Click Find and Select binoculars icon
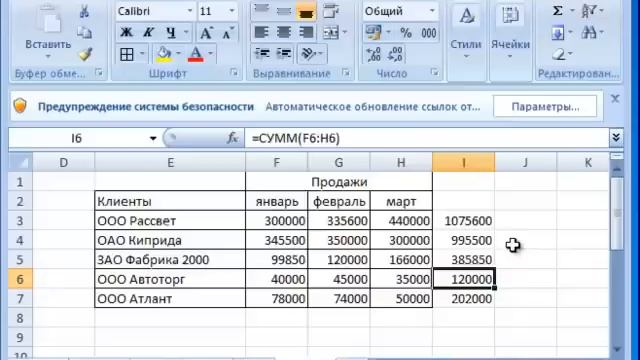Image resolution: width=640 pixels, height=360 pixels. (589, 32)
